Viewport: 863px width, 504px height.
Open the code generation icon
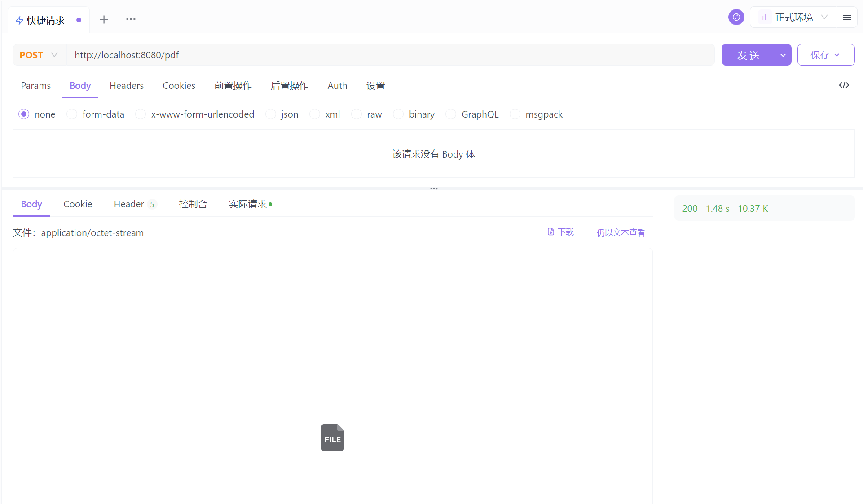pos(844,85)
